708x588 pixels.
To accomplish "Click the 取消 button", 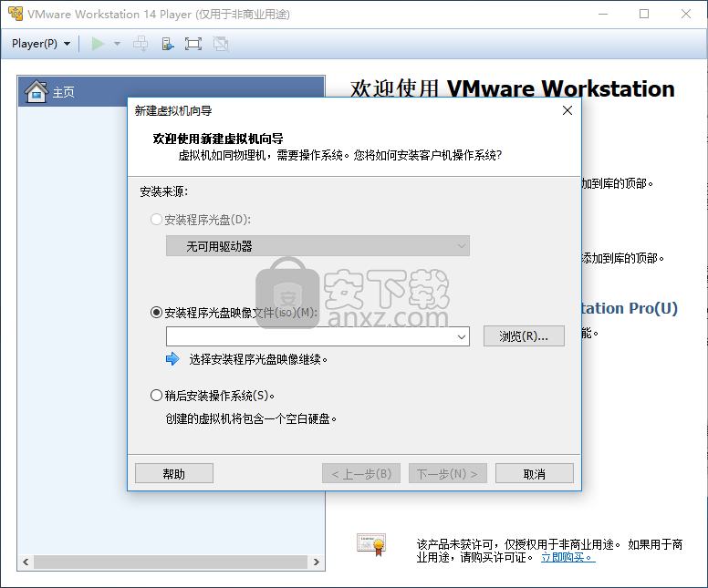I will pos(534,473).
